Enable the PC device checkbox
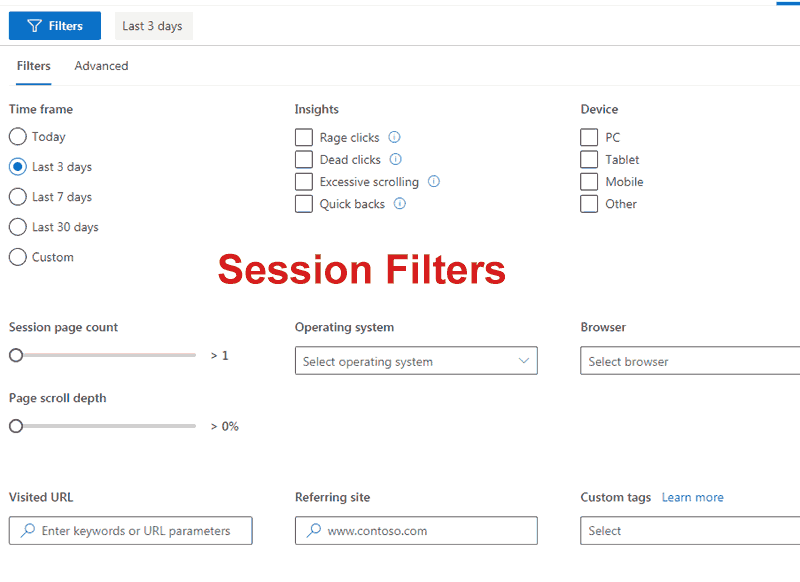Screen dimensions: 800x582 [589, 137]
